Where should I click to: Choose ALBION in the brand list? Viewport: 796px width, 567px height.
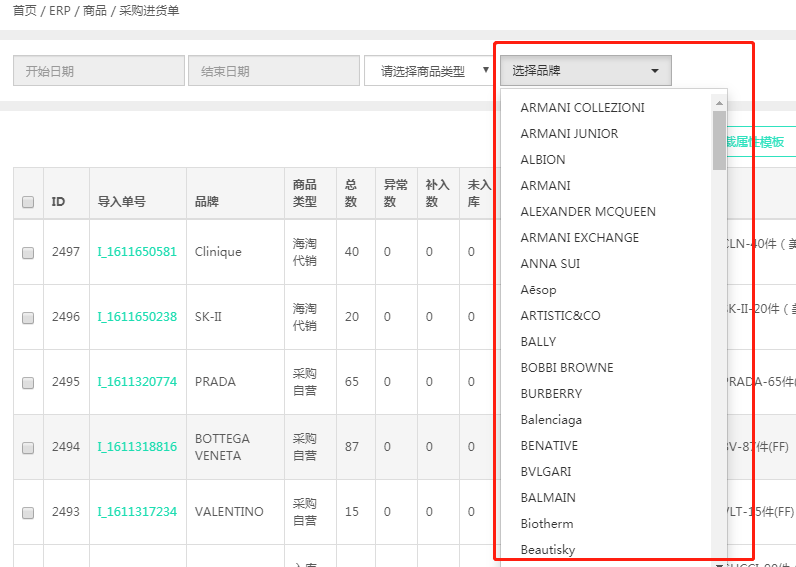(x=543, y=159)
